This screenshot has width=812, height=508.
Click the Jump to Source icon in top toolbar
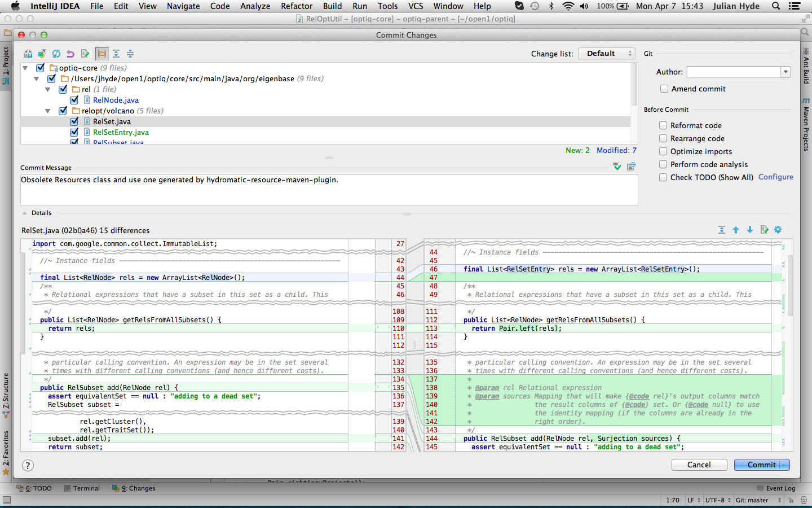(x=85, y=54)
